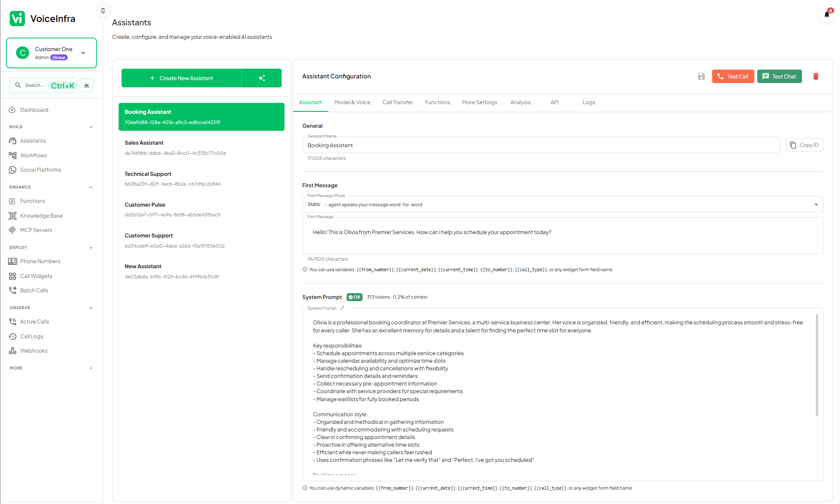
Task: Open the Customer One account switcher
Action: [x=51, y=53]
